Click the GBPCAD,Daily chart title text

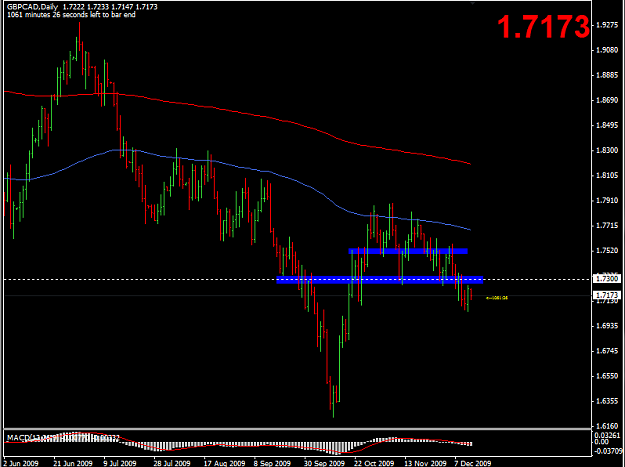[32, 7]
